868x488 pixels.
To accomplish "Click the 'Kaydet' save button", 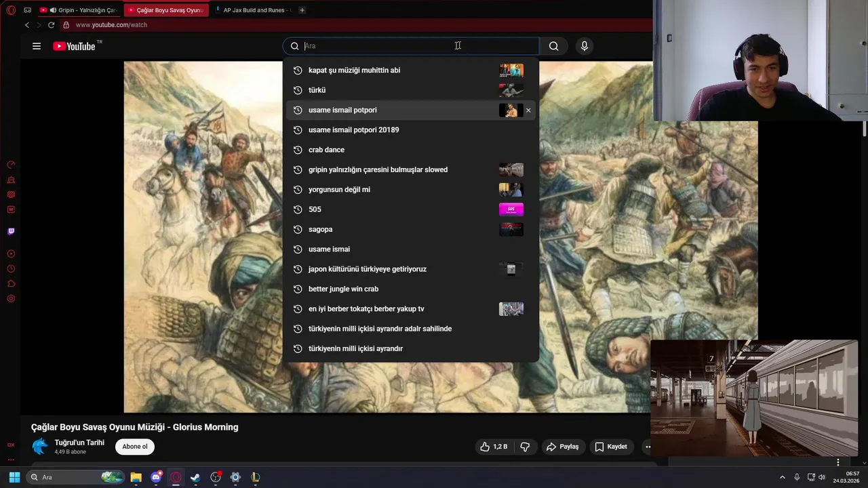I will 611,447.
